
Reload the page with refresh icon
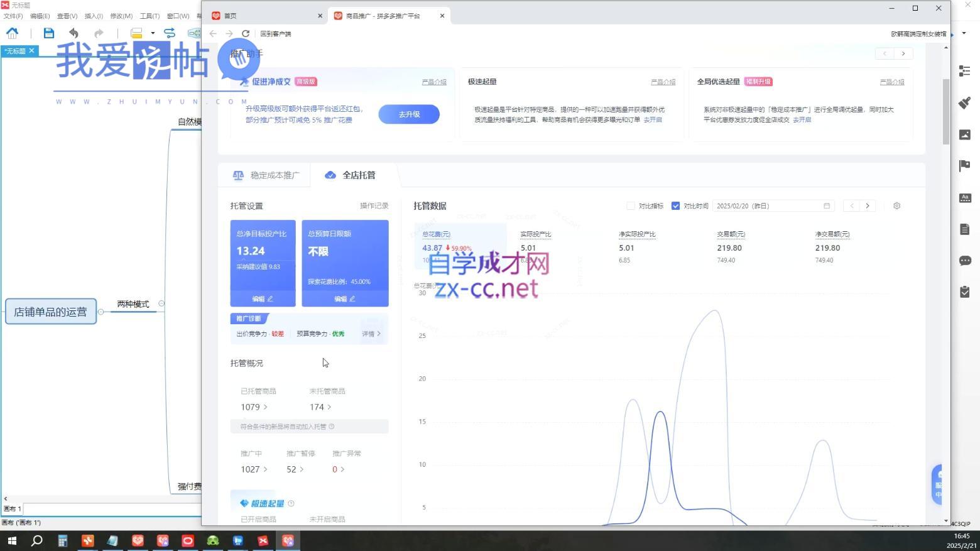point(246,33)
